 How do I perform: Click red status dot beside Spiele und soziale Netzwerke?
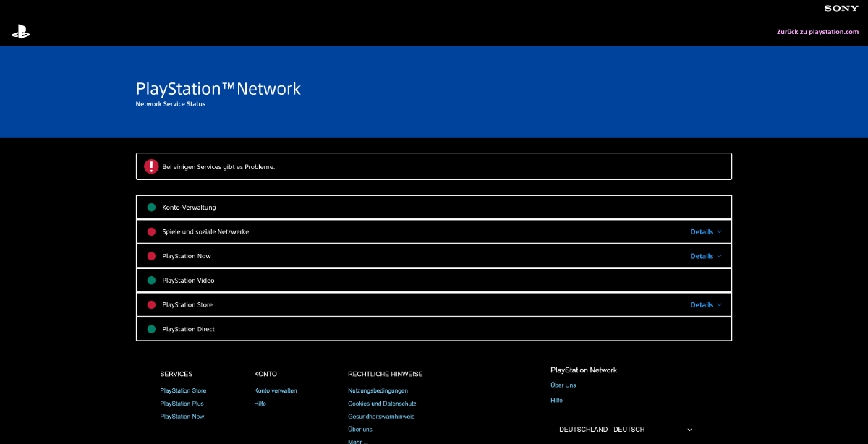[151, 232]
